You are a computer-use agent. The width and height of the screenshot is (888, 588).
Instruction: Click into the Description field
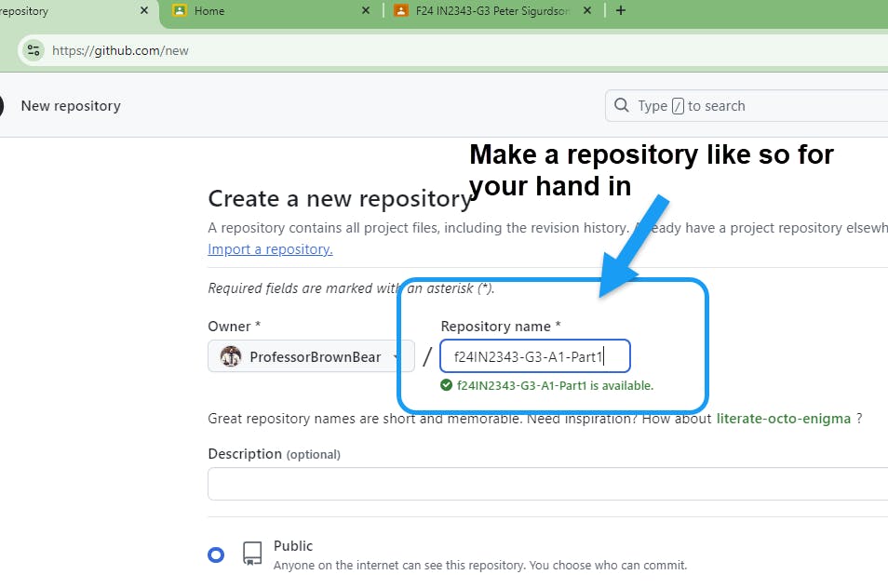547,484
